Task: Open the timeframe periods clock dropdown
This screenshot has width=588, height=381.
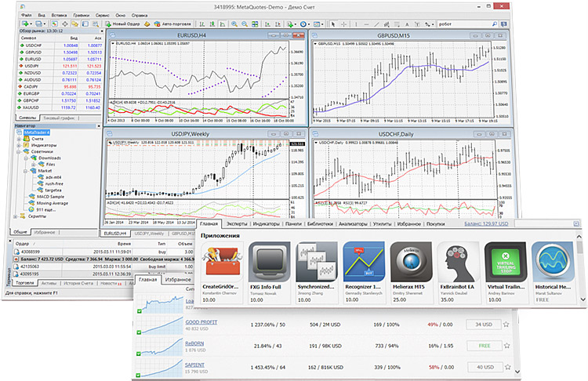Action: 309,24
